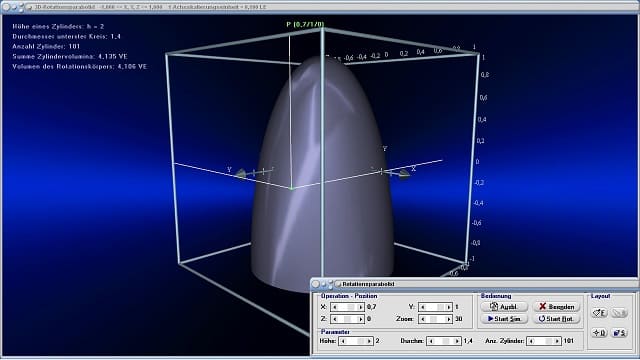Image resolution: width=640 pixels, height=360 pixels.
Task: Decrease Y position with left arrow
Action: click(x=423, y=307)
